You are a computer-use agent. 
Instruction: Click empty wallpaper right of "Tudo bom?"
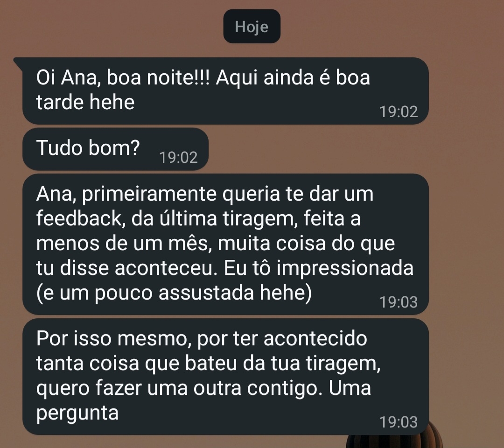coord(322,149)
